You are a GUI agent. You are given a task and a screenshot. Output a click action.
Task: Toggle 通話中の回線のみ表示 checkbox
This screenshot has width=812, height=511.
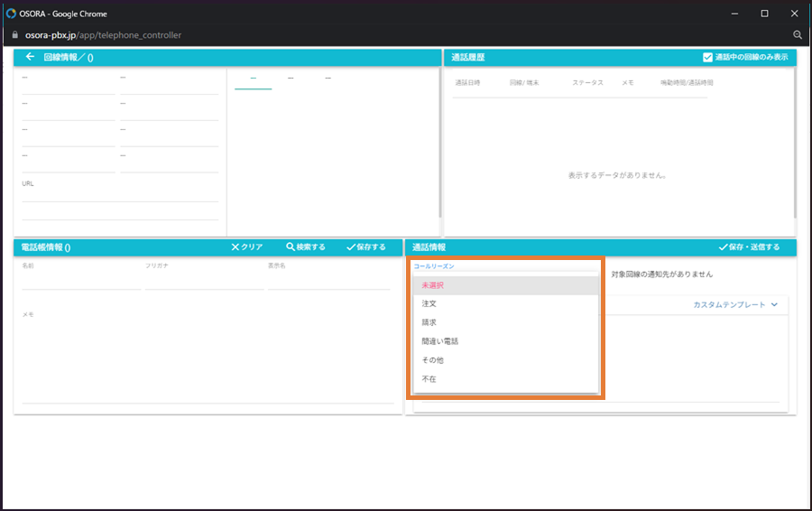click(707, 57)
